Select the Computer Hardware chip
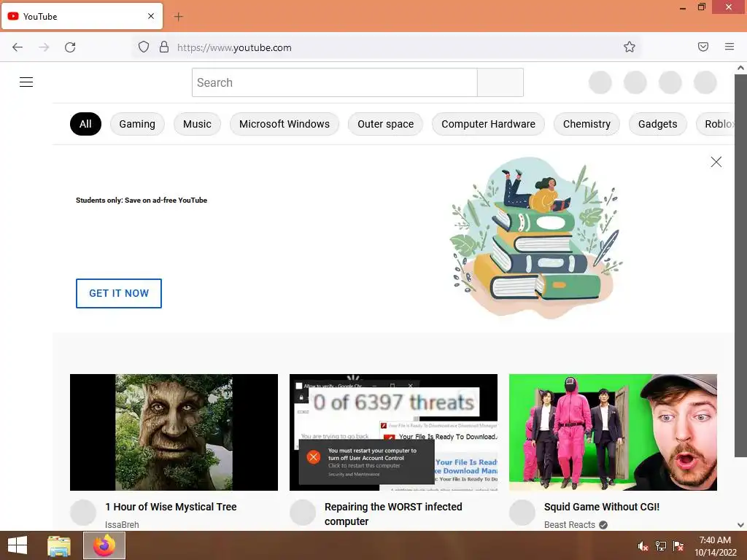 (x=488, y=124)
